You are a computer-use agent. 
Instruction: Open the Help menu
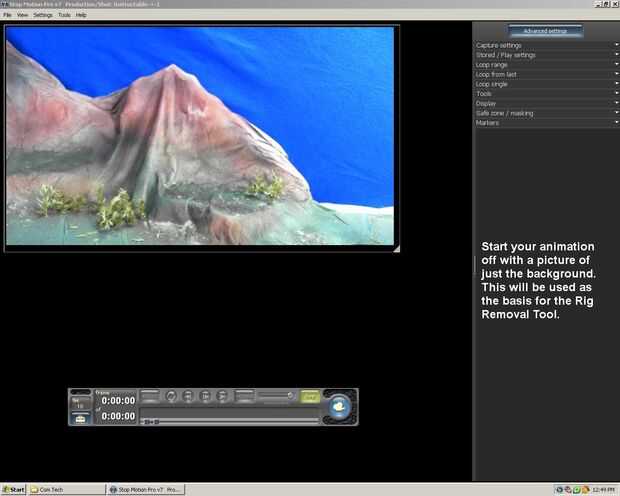pos(81,15)
